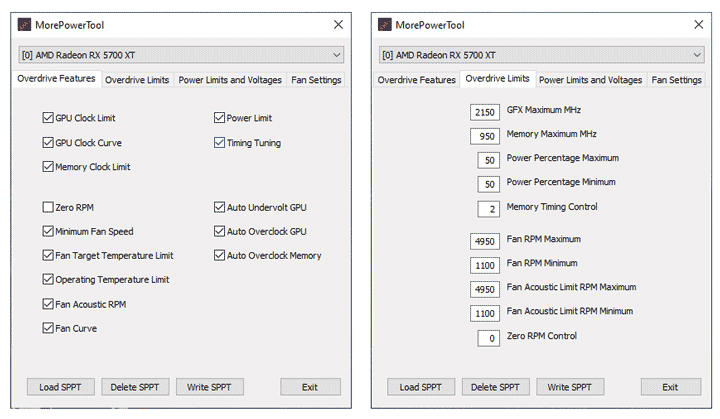This screenshot has width=720, height=419.
Task: Uncheck the GPU Clock Limit option
Action: (48, 118)
